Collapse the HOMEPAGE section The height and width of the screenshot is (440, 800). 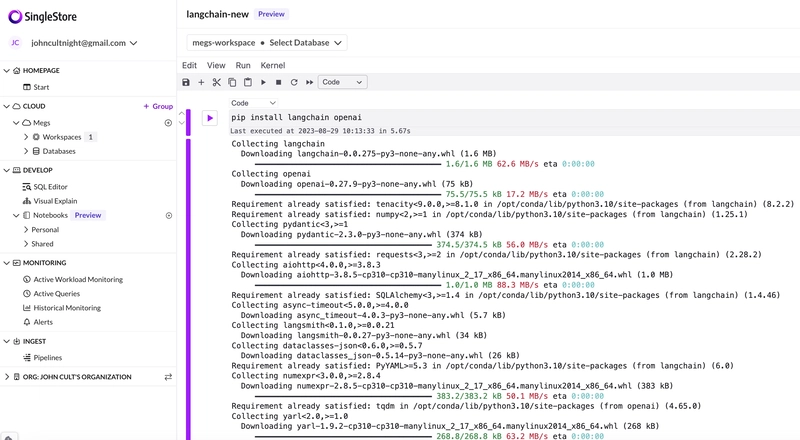pos(7,70)
